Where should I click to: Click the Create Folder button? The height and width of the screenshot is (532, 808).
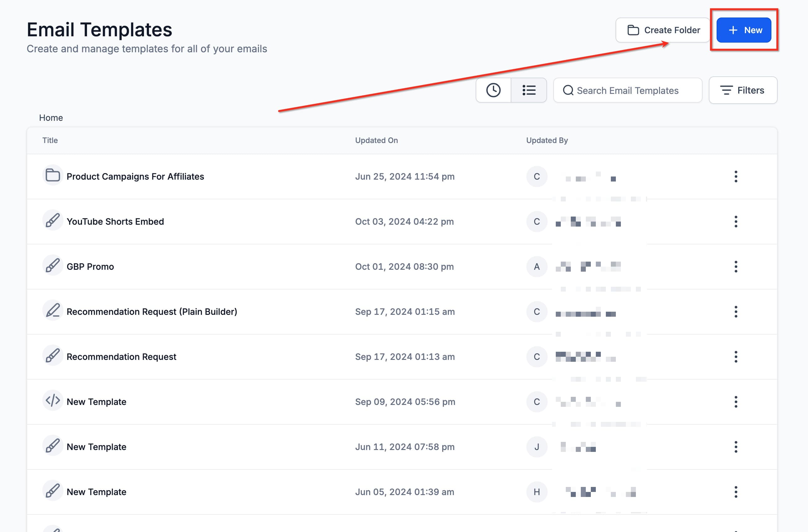662,30
